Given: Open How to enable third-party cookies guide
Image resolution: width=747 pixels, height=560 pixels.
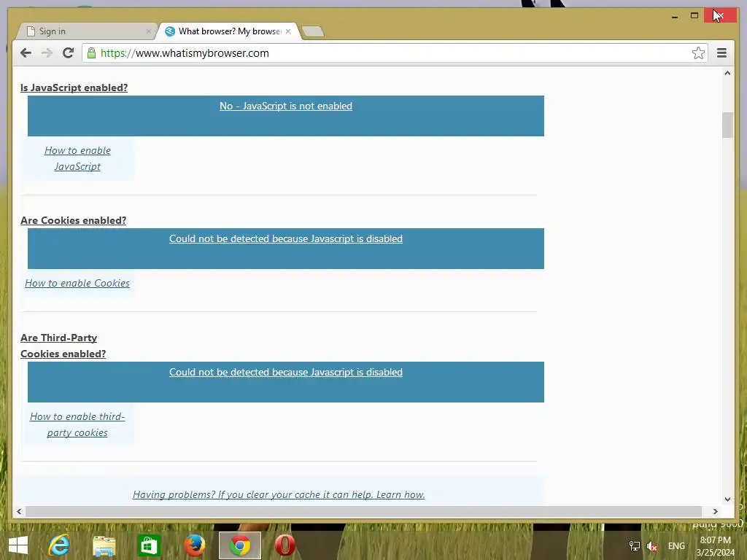Looking at the screenshot, I should coord(77,424).
